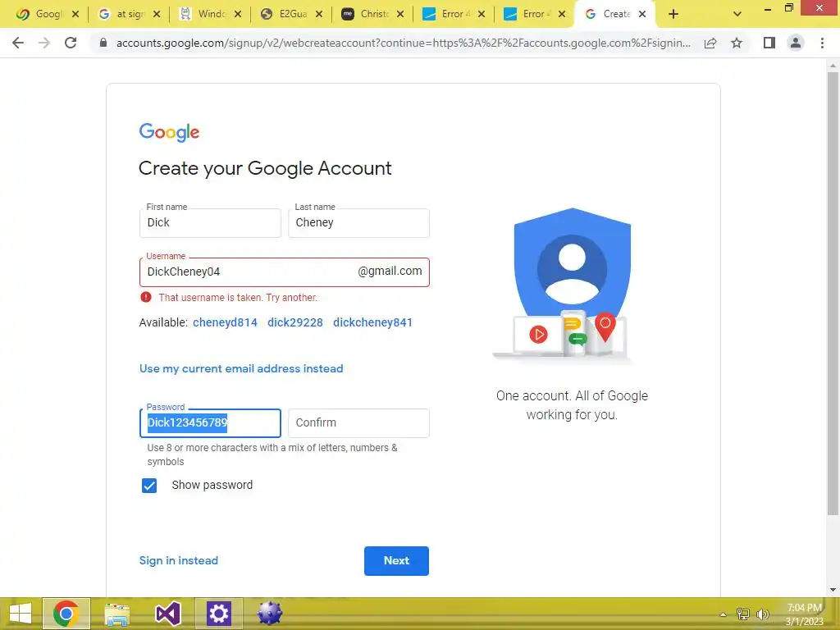Share this page icon
Image resolution: width=840 pixels, height=630 pixels.
coord(710,43)
